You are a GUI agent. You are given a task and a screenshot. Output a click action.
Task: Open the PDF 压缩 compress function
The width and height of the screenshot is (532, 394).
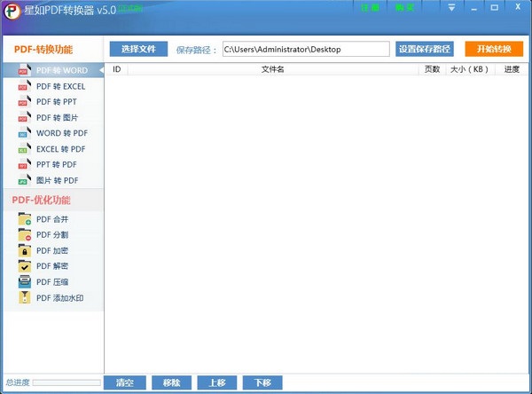point(53,282)
